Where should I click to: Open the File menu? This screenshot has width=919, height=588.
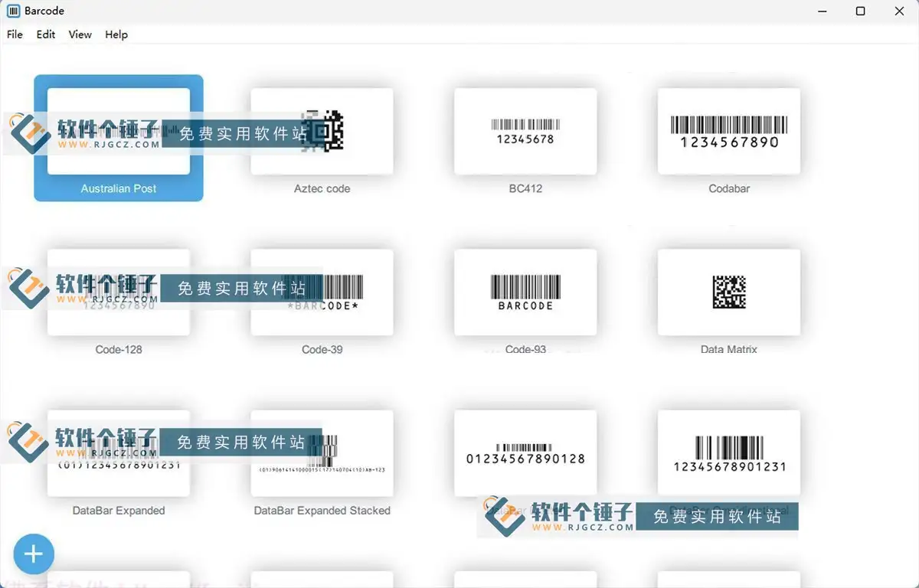pos(14,34)
